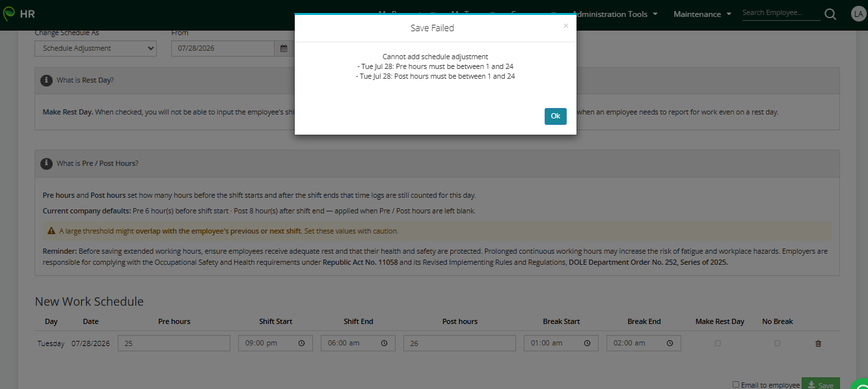This screenshot has height=389, width=868.
Task: Open the calendar picker icon beside From date
Action: [284, 48]
